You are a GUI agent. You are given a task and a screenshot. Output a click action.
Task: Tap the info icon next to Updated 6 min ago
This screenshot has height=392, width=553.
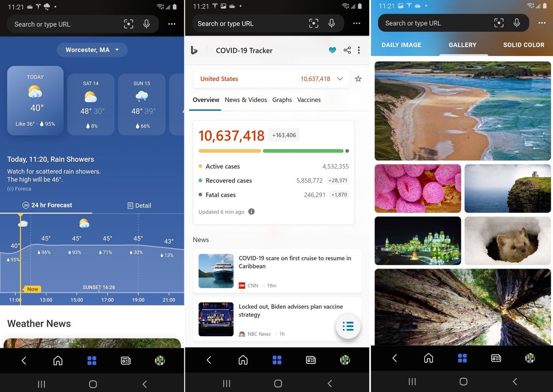tap(251, 211)
